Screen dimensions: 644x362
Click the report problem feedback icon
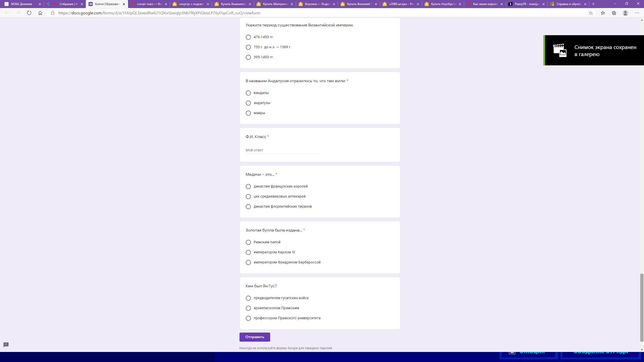pos(6,345)
